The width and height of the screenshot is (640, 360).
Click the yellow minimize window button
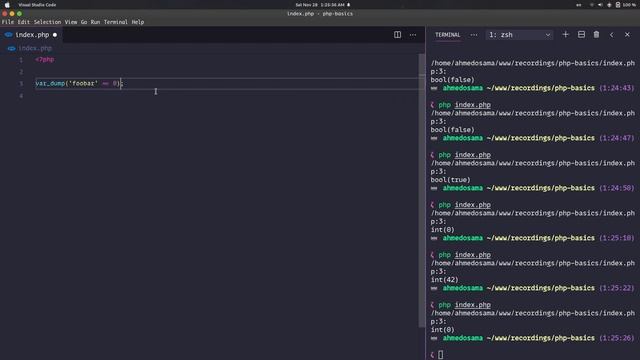pos(12,13)
